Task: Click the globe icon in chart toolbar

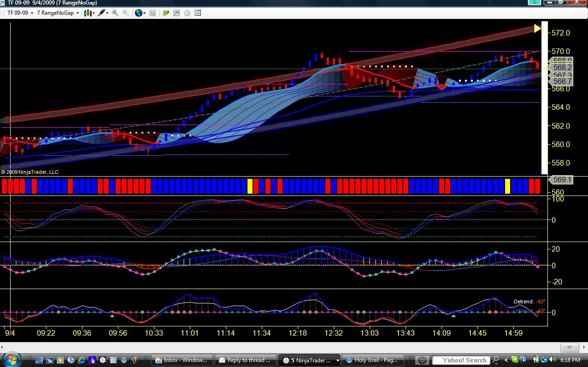Action: (x=138, y=13)
